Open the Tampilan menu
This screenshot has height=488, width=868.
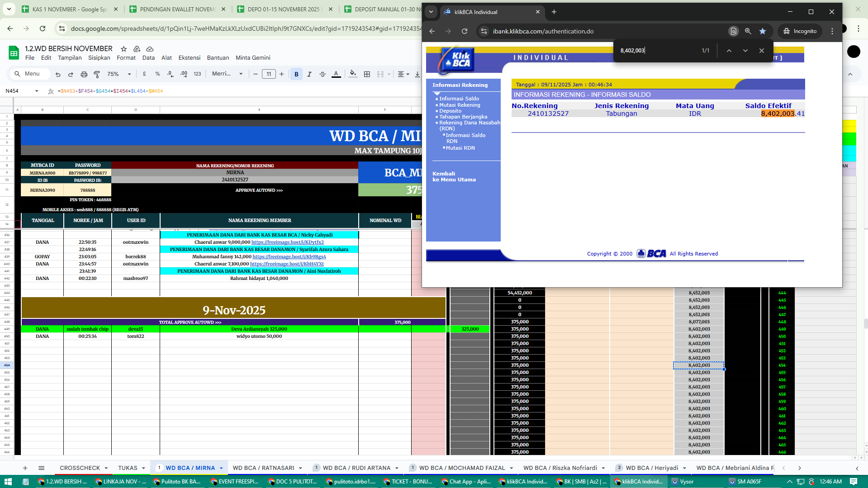coord(70,58)
